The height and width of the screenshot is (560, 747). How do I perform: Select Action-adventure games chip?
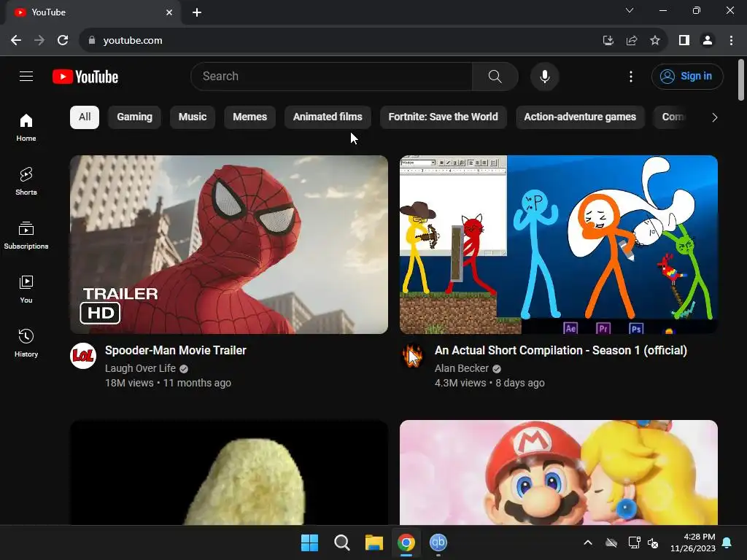point(580,117)
